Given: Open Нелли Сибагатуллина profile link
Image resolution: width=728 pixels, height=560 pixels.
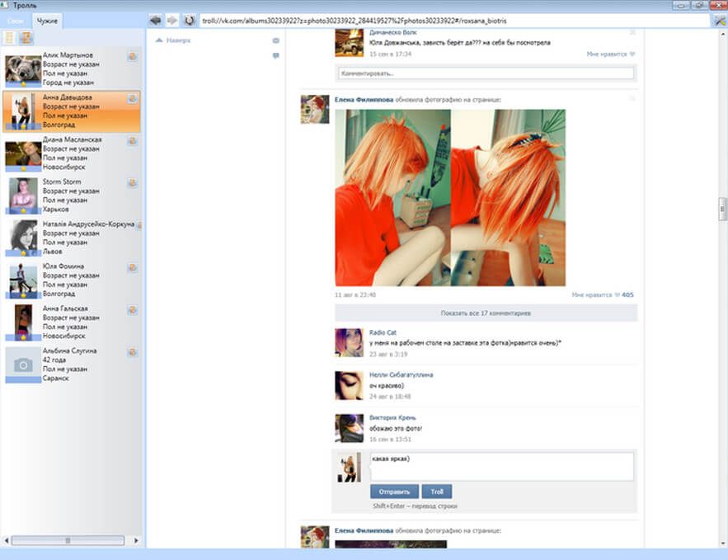Looking at the screenshot, I should click(x=402, y=374).
